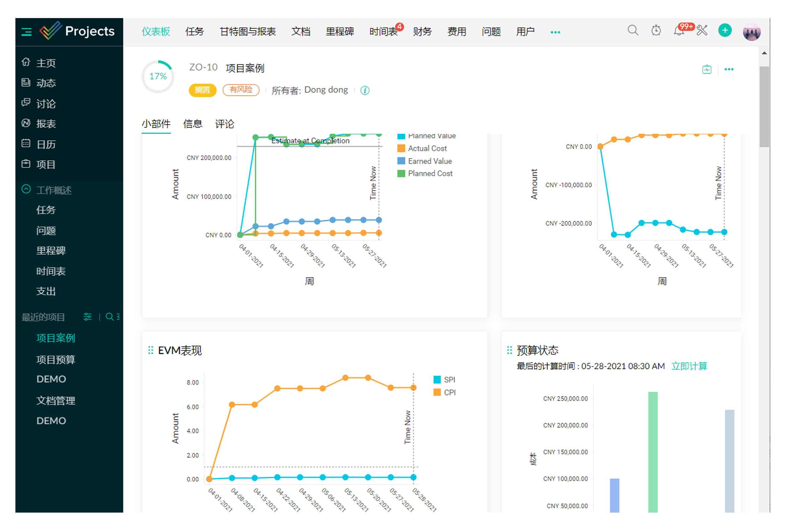
Task: Open 项目预算 in recent projects
Action: (x=56, y=359)
